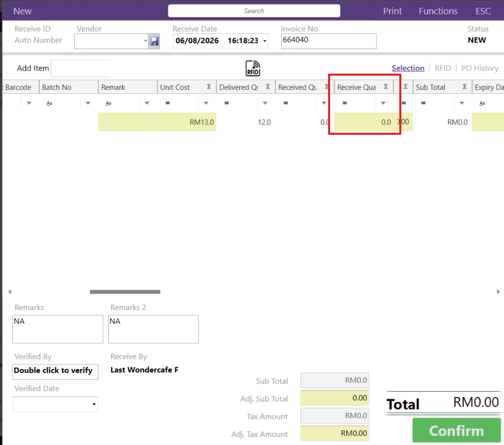Click the RFID scanner icon
This screenshot has height=445, width=504.
[x=253, y=68]
